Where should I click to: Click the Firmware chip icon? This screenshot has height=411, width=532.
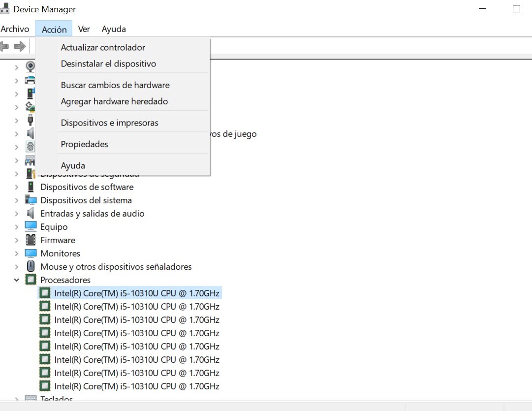pos(31,240)
